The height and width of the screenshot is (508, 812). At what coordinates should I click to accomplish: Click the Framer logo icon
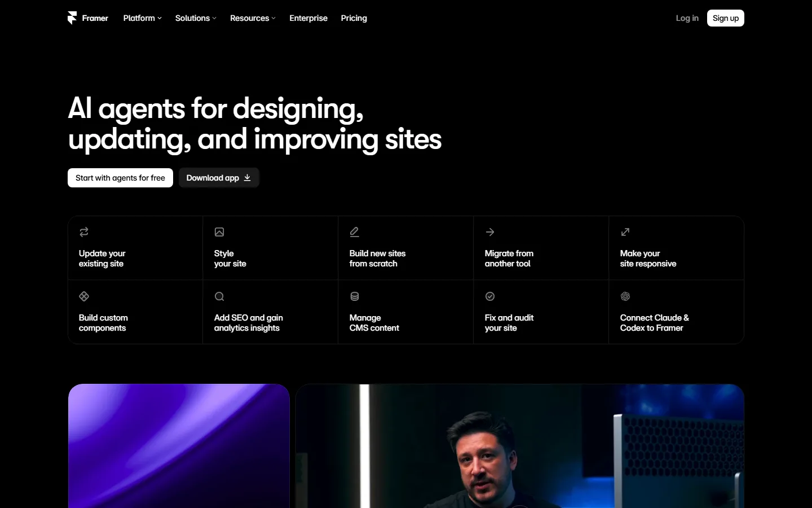click(x=72, y=18)
